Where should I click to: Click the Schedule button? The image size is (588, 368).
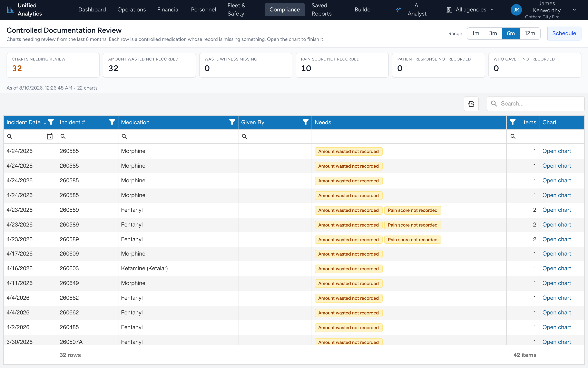[564, 33]
